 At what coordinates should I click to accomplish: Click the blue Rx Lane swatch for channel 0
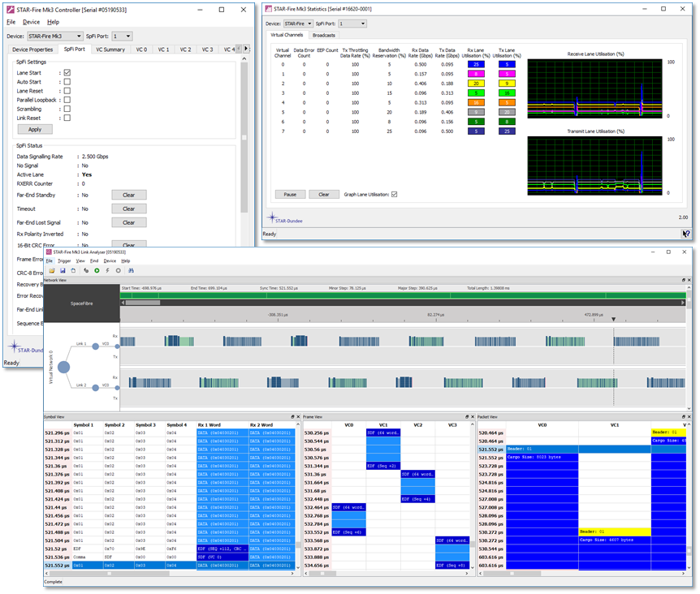[476, 64]
